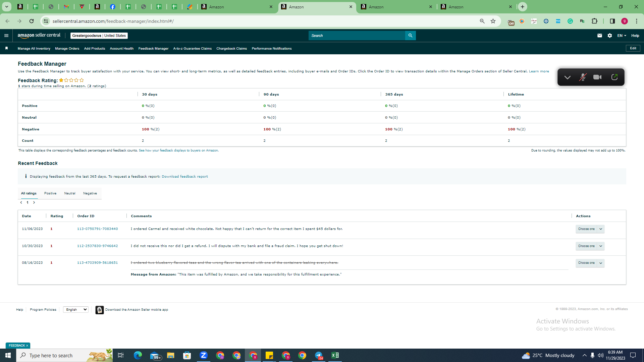Open the Windows Start menu
Screen dimensions: 644x362
coord(8,355)
